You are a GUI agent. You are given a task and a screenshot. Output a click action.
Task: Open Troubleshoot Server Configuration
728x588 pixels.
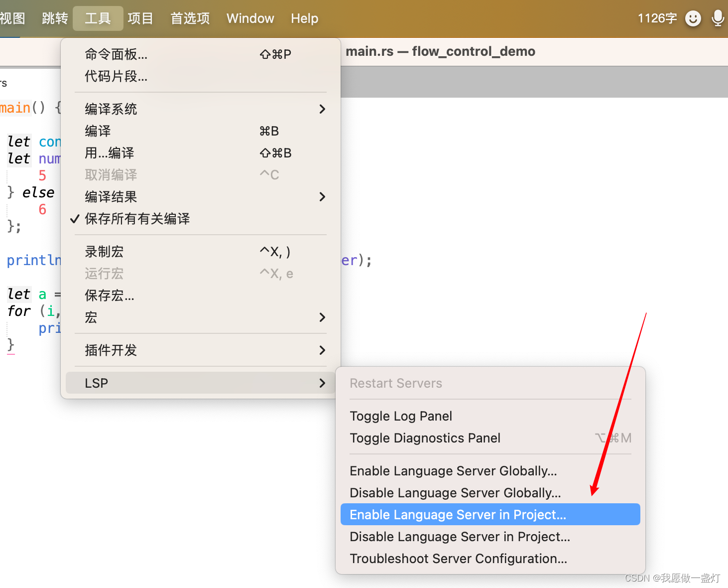(458, 559)
